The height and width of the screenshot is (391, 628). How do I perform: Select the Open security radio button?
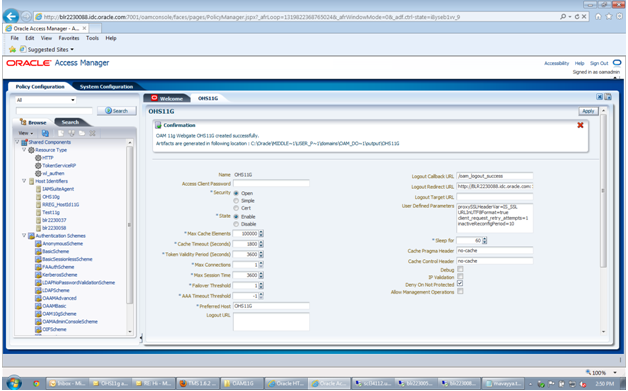236,193
